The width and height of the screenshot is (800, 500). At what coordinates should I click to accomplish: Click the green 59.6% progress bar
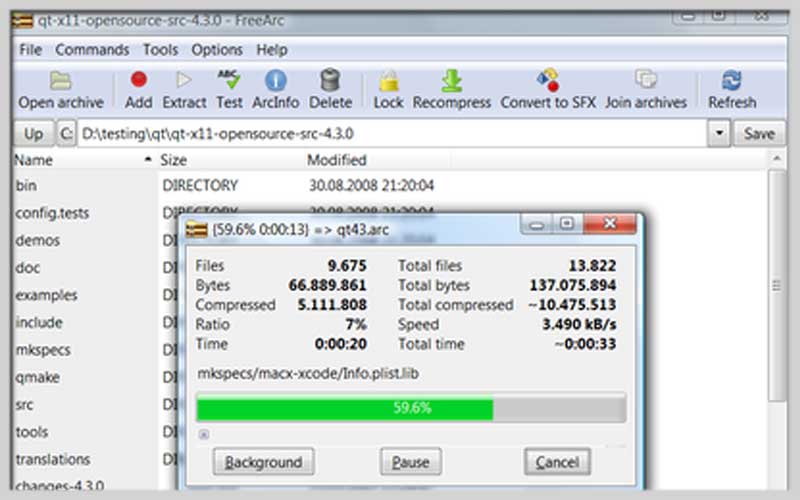pos(411,408)
